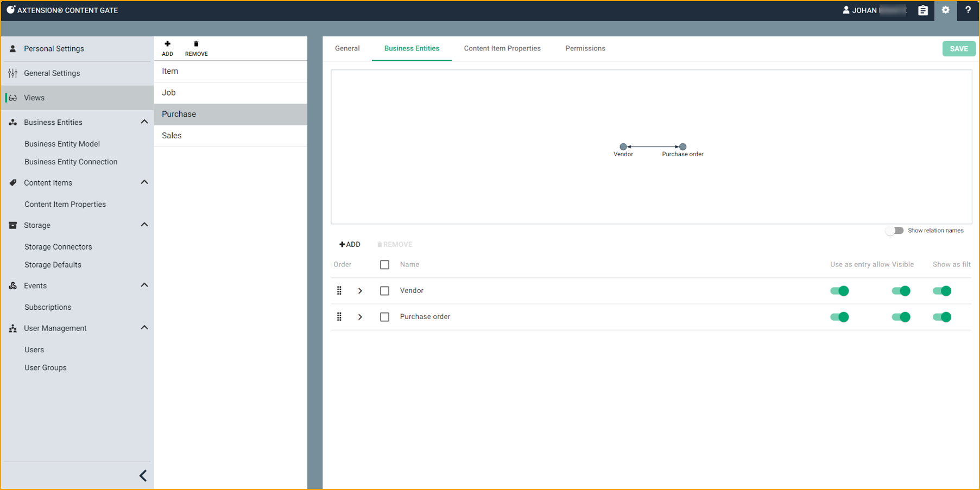Screen dimensions: 980x490
Task: Tick the Vendor row checkbox
Action: point(384,291)
